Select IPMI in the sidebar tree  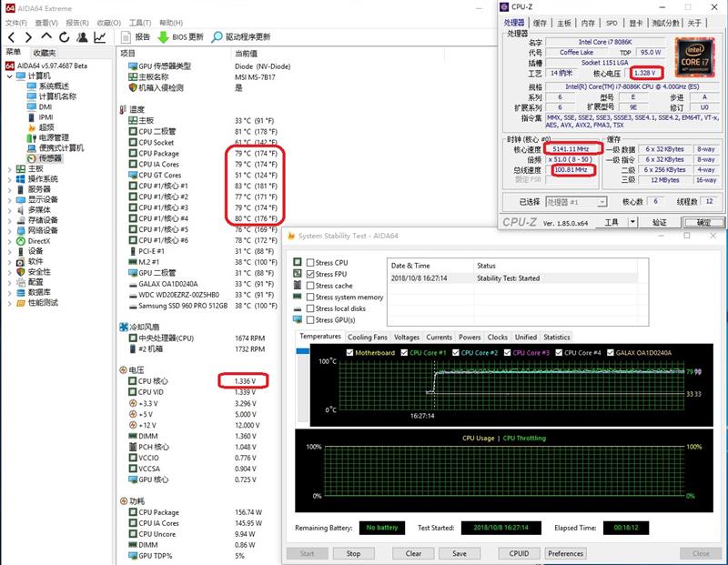40,117
